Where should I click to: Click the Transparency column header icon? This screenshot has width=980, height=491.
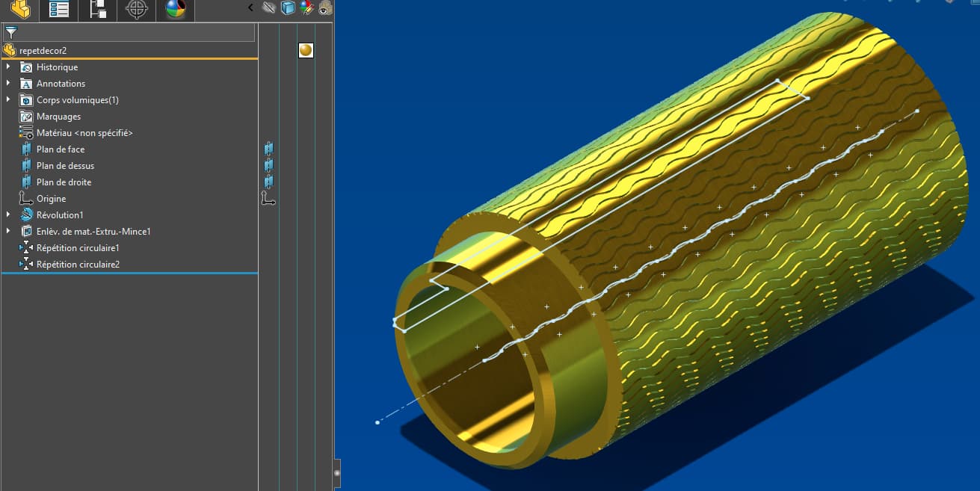pos(324,8)
